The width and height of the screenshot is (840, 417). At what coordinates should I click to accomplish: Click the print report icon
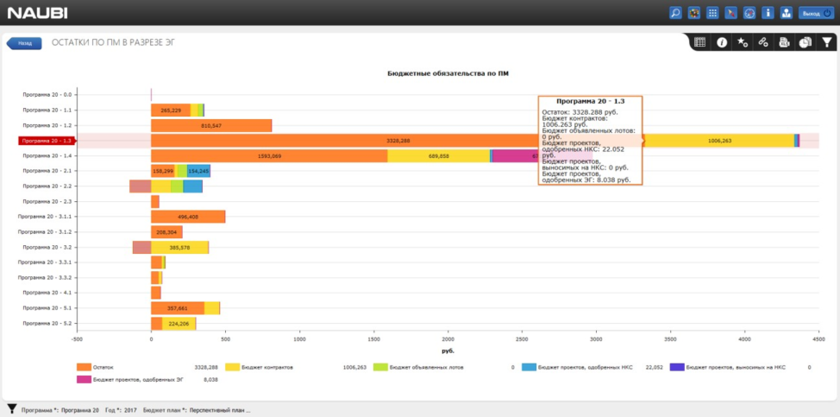[784, 43]
